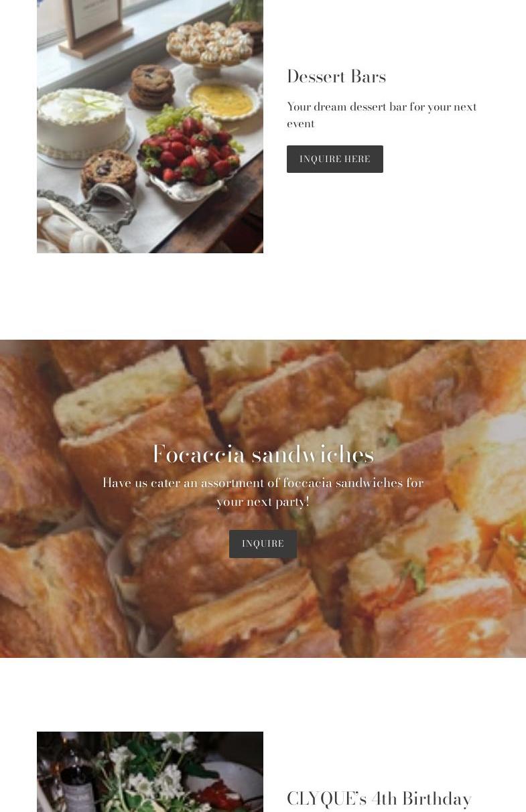Open the dessert bar table photo
Viewport: 526px width, 812px height.
(x=150, y=126)
